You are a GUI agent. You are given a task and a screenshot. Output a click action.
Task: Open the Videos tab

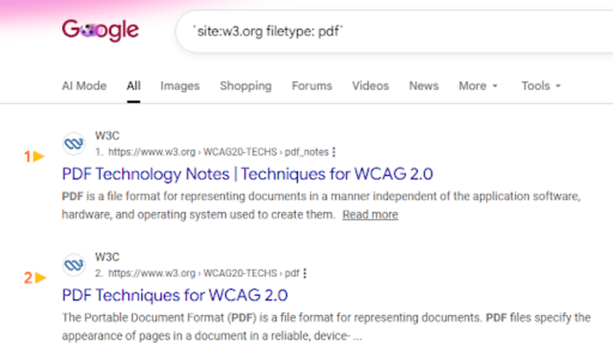(370, 86)
